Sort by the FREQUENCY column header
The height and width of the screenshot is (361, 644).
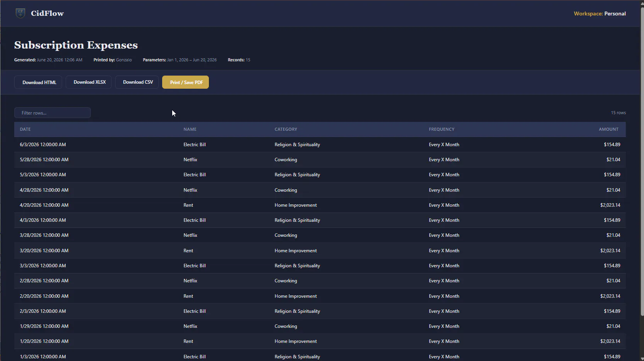pos(441,129)
